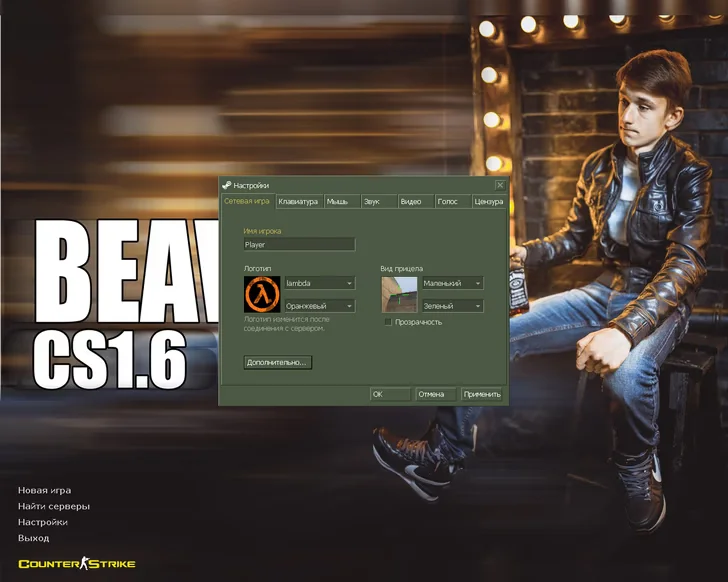Click the crosshair preview thumbnail
The image size is (728, 582).
point(399,294)
